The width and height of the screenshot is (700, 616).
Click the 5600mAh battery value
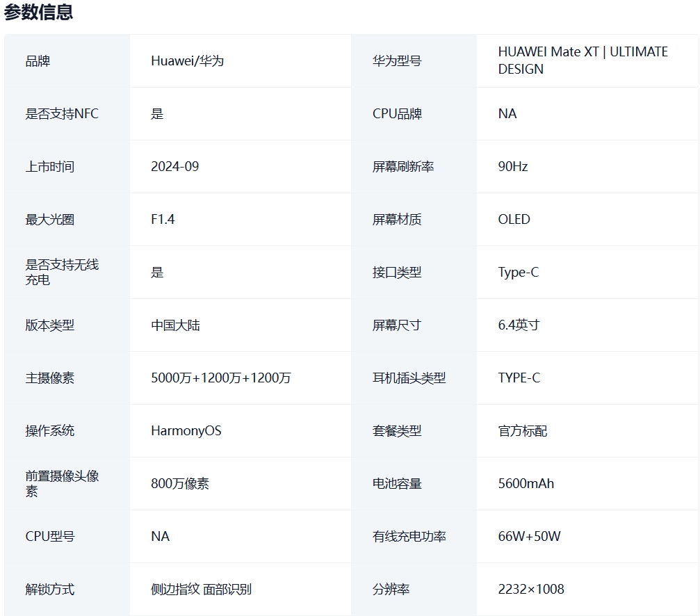(526, 483)
